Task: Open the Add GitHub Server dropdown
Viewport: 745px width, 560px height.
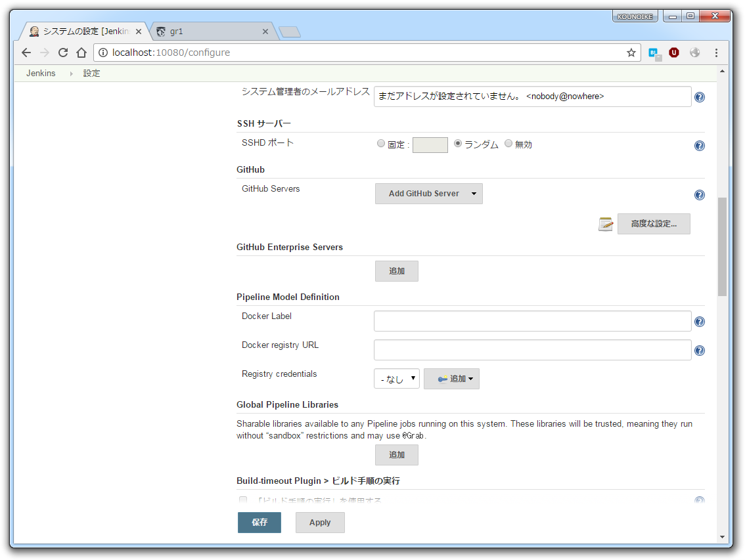Action: pyautogui.click(x=428, y=194)
